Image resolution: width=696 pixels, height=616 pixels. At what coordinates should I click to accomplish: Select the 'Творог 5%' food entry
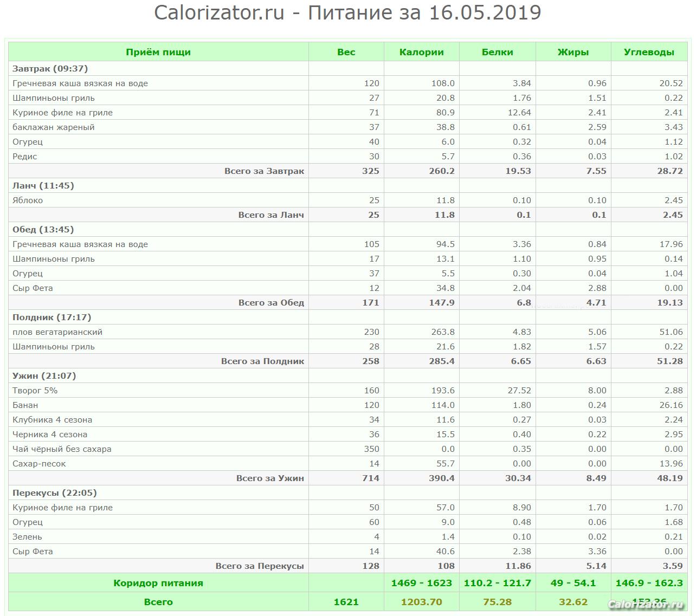click(35, 391)
